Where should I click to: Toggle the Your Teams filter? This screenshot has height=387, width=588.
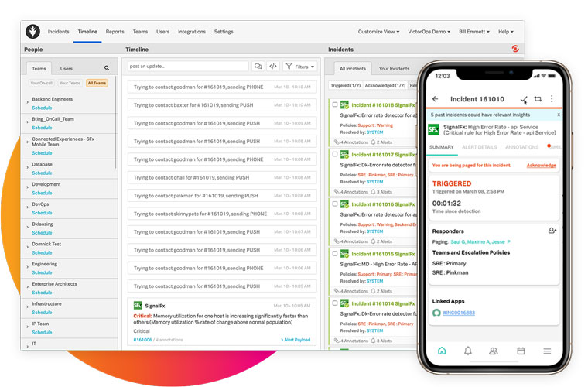70,83
